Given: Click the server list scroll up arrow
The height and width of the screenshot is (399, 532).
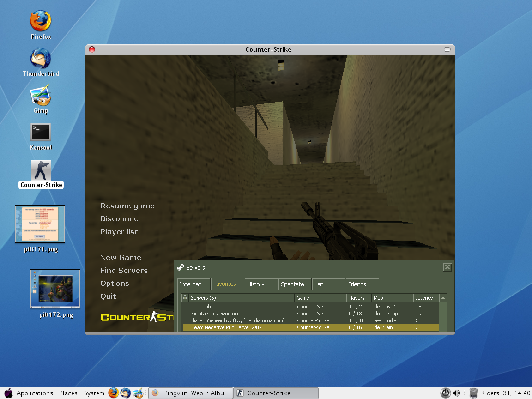Looking at the screenshot, I should point(443,297).
